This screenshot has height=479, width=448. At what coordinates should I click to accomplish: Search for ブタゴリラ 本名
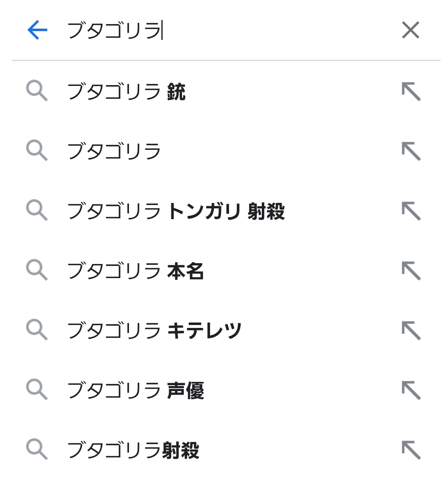[x=135, y=271]
